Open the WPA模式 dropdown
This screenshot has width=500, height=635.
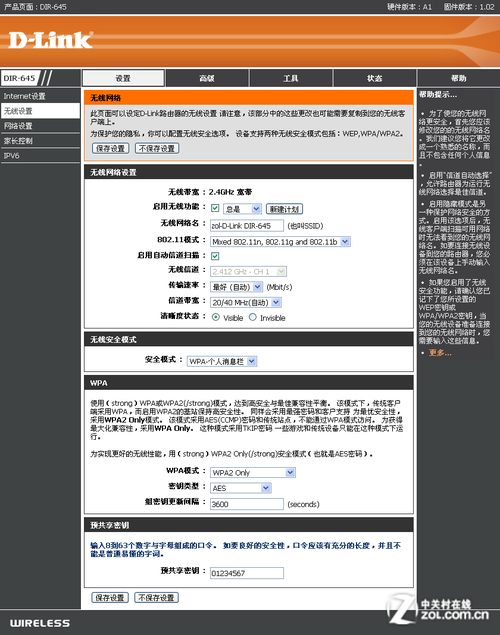[253, 473]
